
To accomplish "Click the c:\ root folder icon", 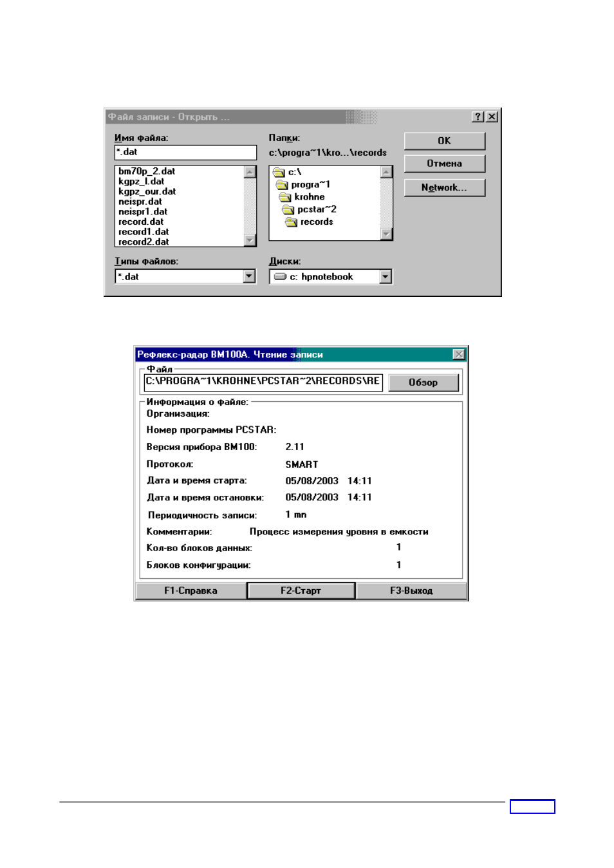I will coord(279,173).
